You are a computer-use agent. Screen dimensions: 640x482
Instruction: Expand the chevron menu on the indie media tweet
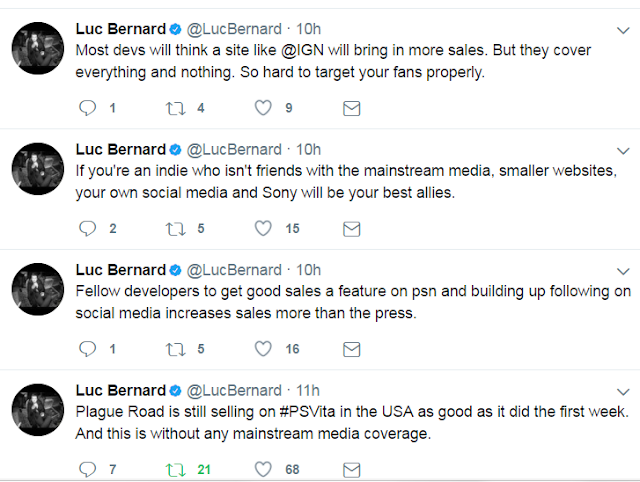click(x=623, y=151)
